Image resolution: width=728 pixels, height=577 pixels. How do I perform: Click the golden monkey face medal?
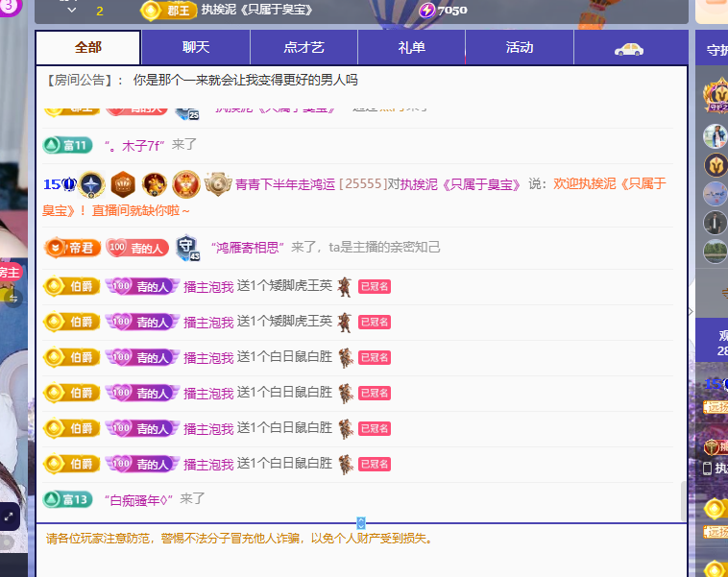pos(154,184)
